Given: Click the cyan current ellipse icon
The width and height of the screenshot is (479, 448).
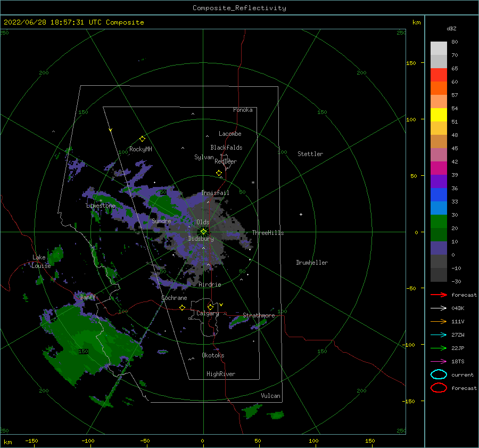Looking at the screenshot, I should coord(439,374).
